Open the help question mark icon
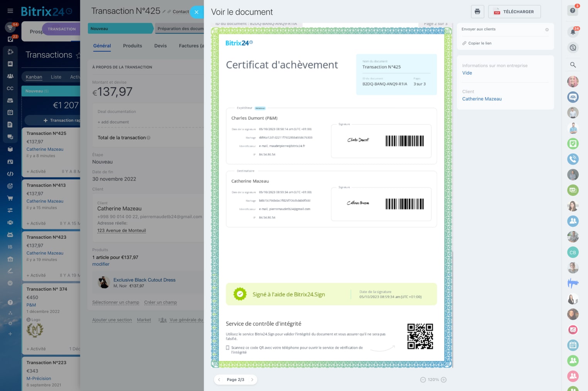This screenshot has width=588, height=391. pyautogui.click(x=573, y=10)
